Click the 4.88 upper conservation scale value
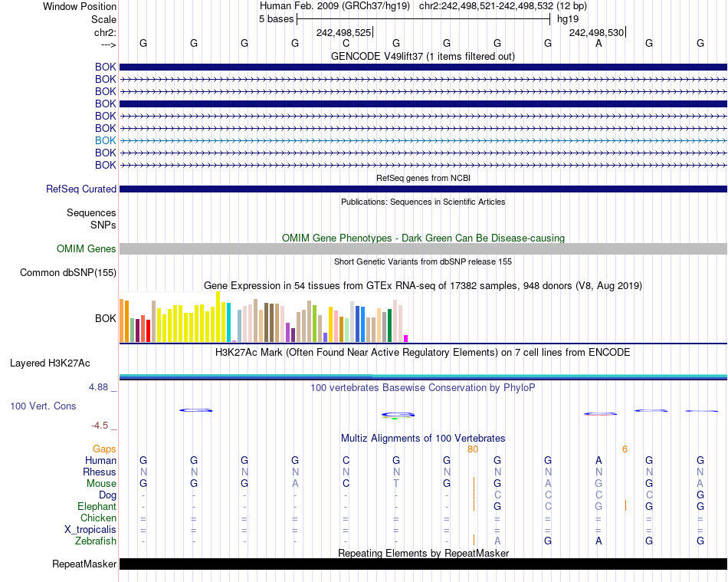This screenshot has width=728, height=582. pyautogui.click(x=98, y=387)
